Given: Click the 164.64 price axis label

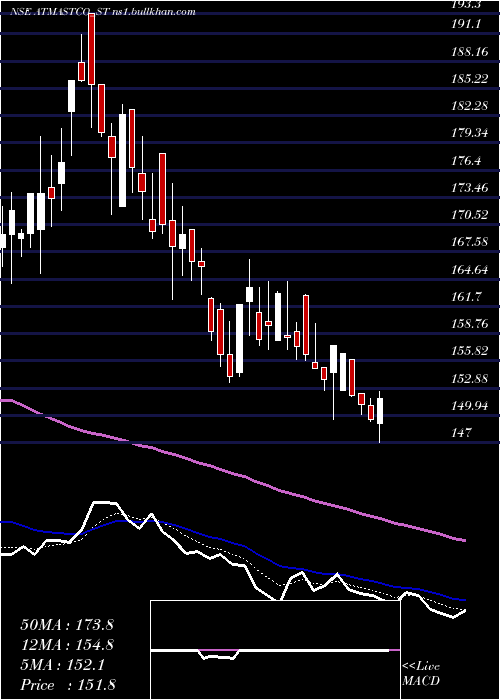Looking at the screenshot, I should 470,270.
